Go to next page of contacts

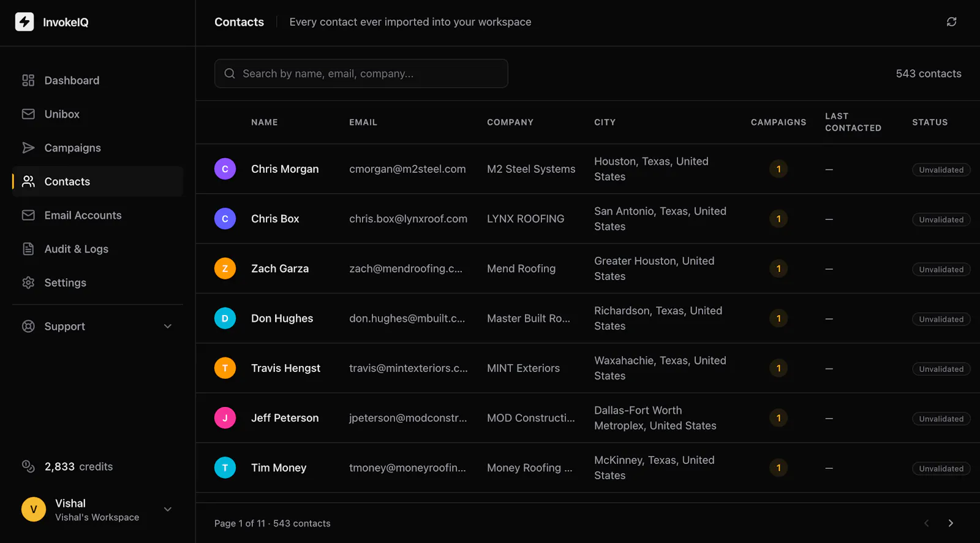click(x=951, y=523)
